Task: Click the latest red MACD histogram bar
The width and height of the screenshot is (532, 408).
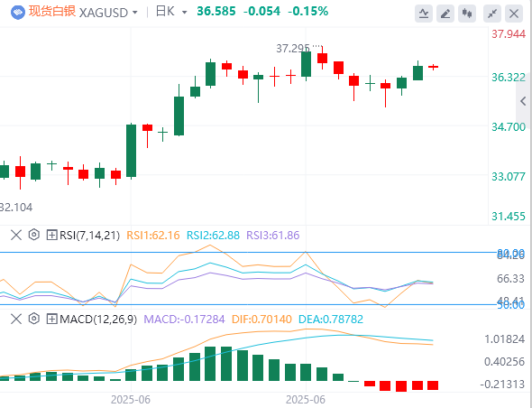Action: (433, 385)
